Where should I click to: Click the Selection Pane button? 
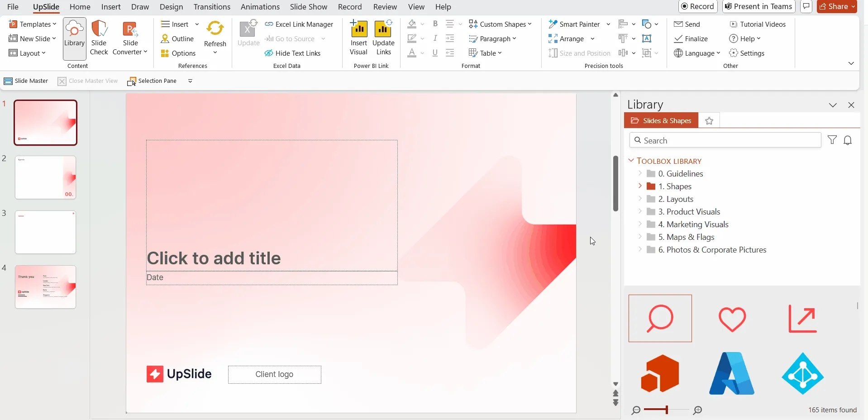[x=152, y=81]
